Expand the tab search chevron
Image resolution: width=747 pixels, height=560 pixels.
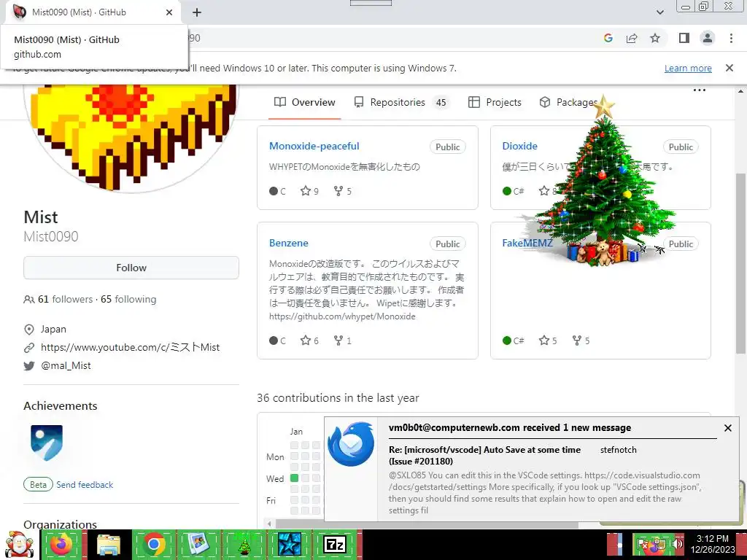tap(659, 12)
